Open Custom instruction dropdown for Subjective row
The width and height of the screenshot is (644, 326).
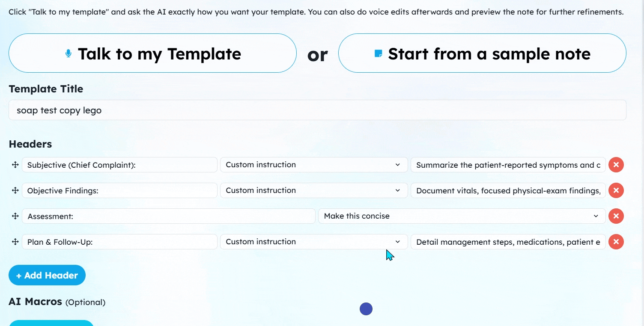(x=314, y=165)
